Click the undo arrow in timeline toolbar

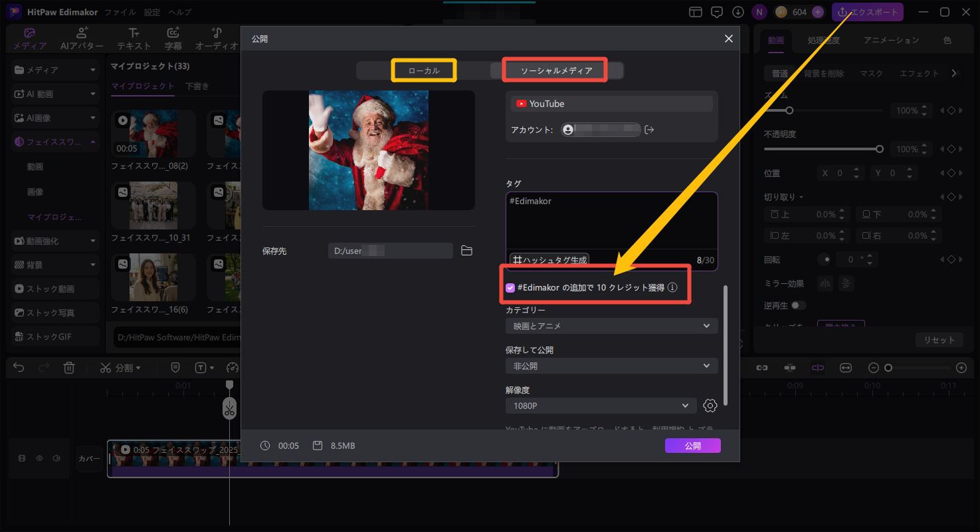pyautogui.click(x=19, y=368)
